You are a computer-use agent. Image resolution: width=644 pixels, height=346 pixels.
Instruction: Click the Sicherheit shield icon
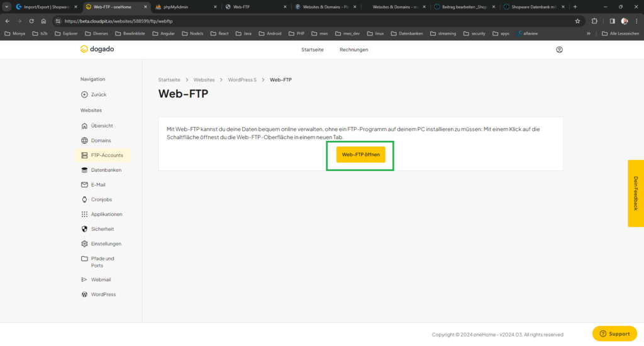tap(85, 229)
